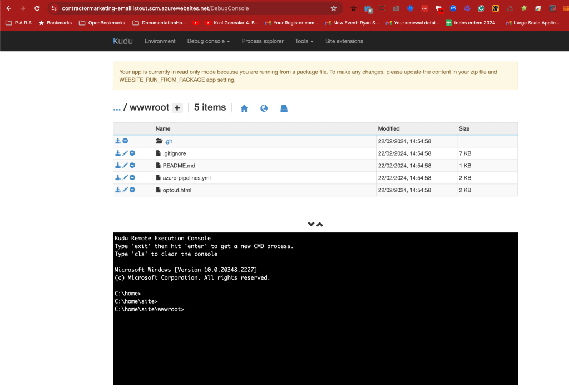
Task: Open New Event: Ryan S... bookmark
Action: pyautogui.click(x=352, y=23)
